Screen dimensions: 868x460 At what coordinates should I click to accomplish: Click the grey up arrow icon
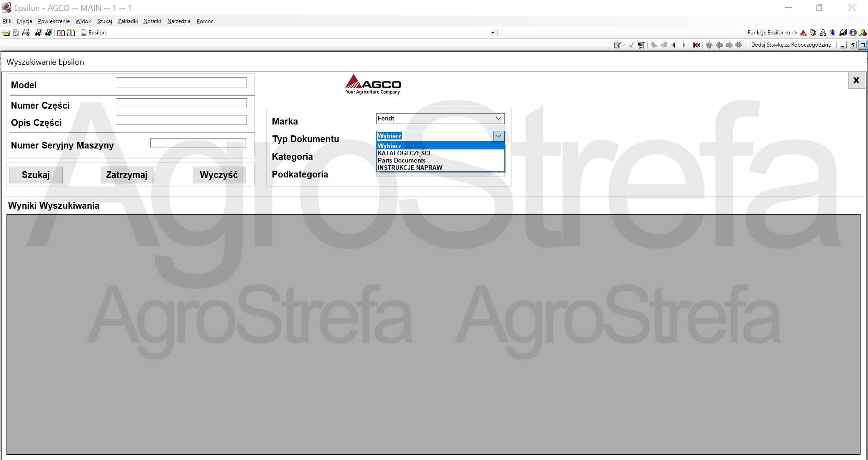pyautogui.click(x=709, y=45)
